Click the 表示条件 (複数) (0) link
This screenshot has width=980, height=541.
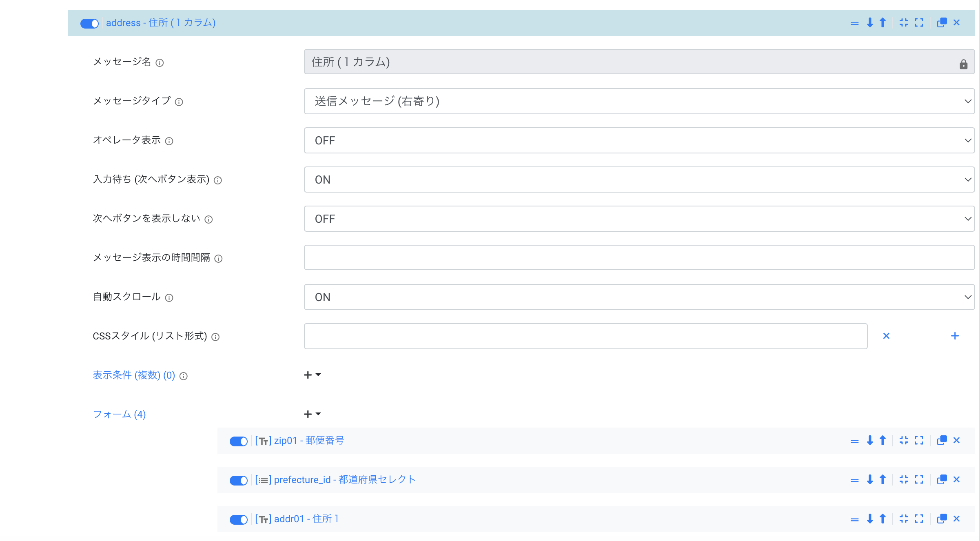pos(134,375)
